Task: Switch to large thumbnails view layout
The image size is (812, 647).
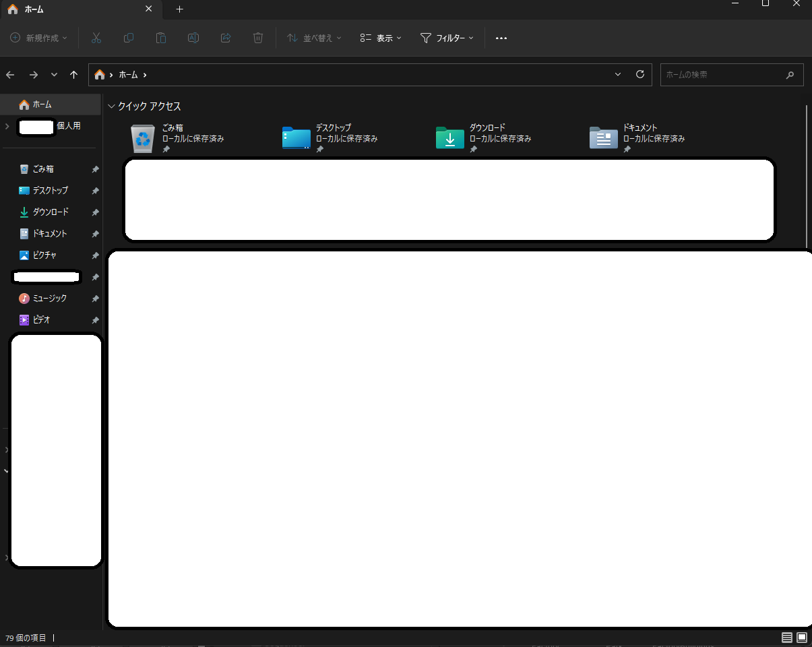Action: (802, 638)
